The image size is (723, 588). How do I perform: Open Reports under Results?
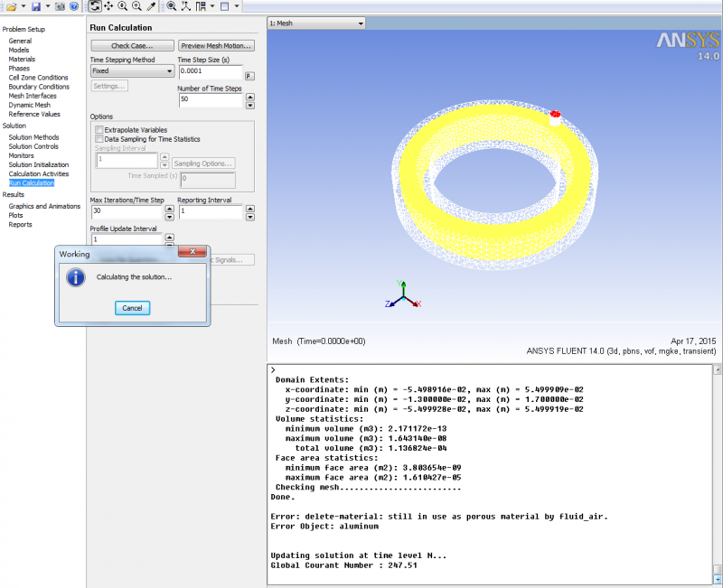(20, 225)
